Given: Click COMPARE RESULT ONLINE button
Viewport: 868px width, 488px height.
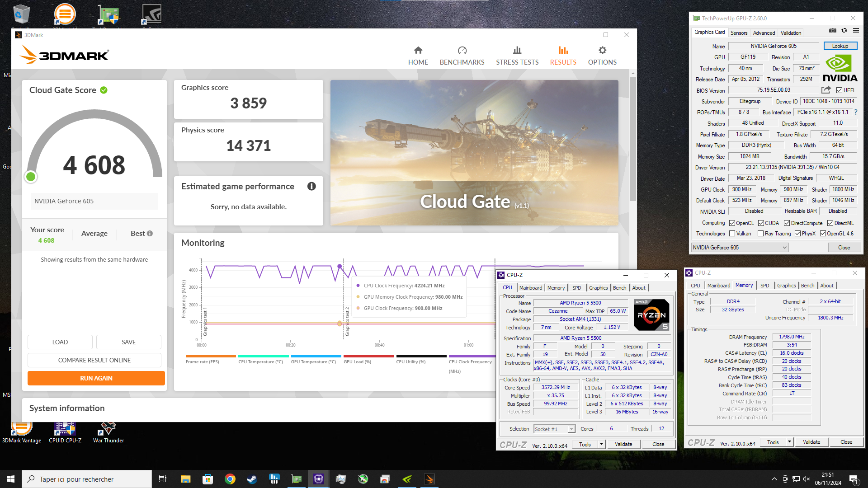Looking at the screenshot, I should [94, 360].
